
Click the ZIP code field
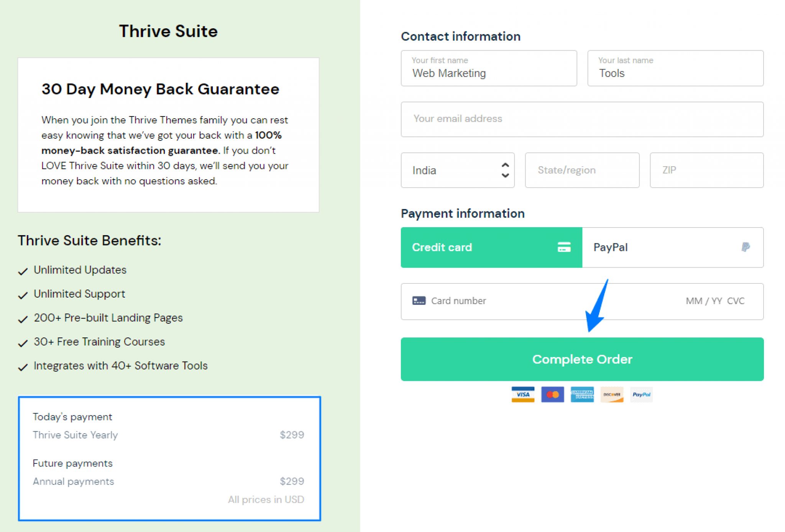click(706, 170)
